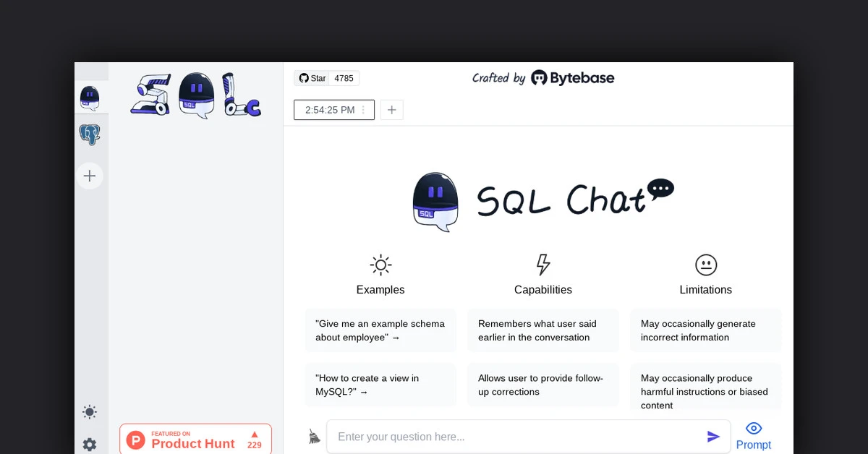Start a new conversation with the plus button
This screenshot has height=454, width=868.
click(391, 109)
